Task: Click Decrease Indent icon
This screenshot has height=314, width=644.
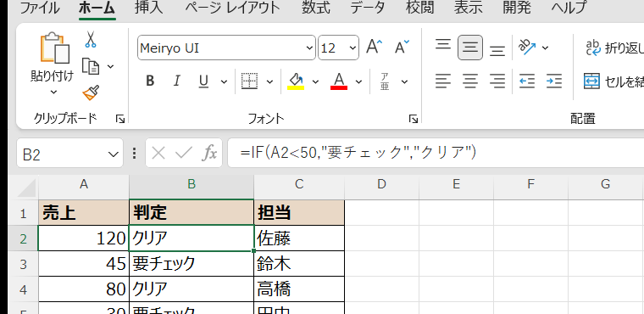Action: click(x=527, y=81)
